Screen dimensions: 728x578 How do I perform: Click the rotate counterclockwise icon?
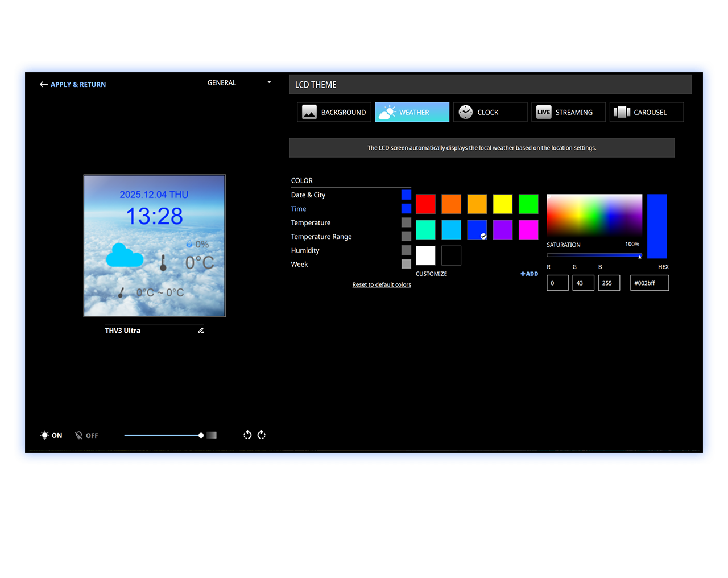[247, 435]
